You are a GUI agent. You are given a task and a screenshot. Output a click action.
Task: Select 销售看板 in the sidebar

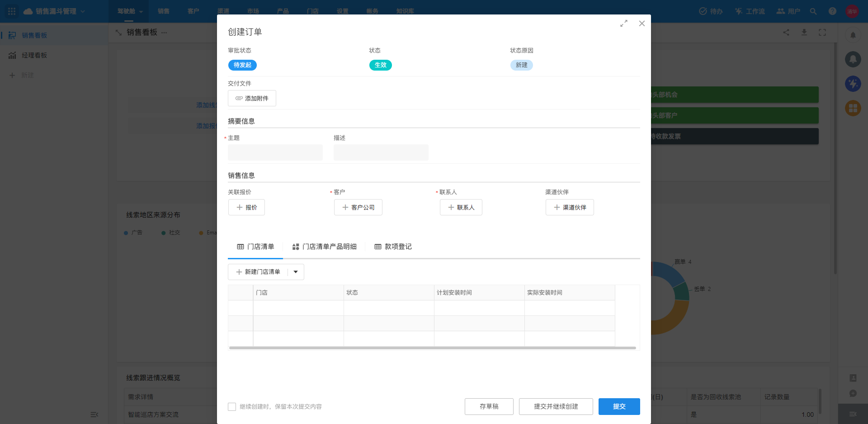[x=54, y=35]
